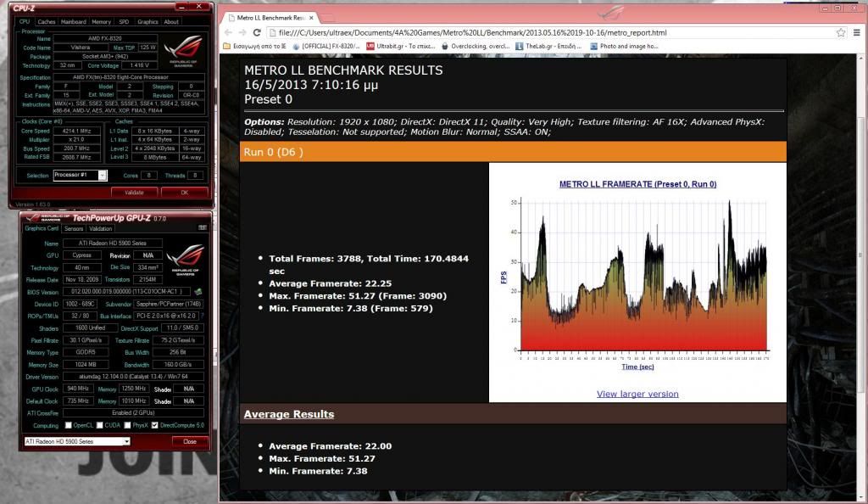Switch to the Mainboard tab in CPU-Z

tap(74, 21)
